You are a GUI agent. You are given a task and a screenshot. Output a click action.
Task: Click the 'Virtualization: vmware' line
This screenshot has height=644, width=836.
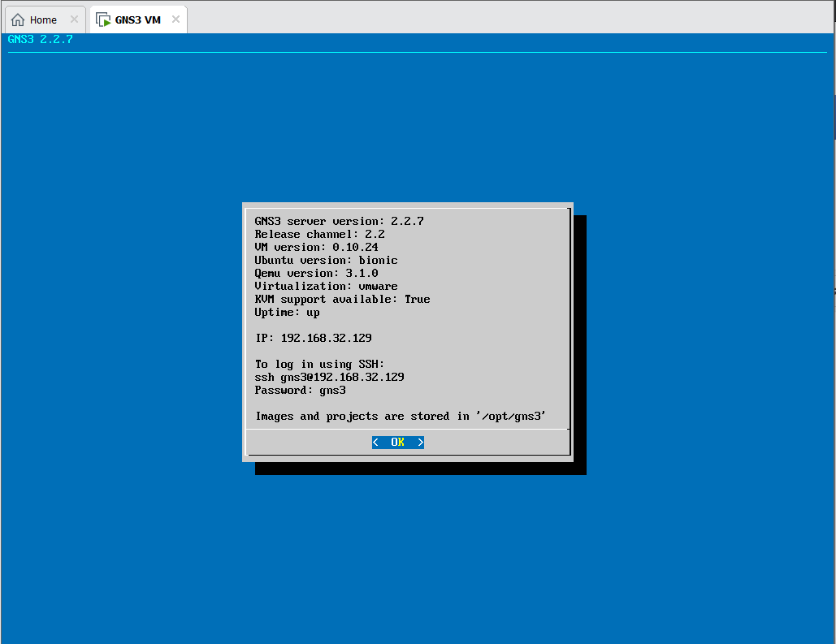click(x=326, y=287)
